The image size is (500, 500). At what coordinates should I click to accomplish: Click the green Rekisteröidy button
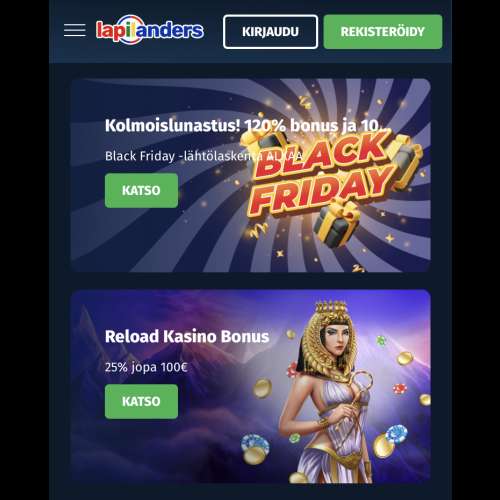(x=383, y=32)
